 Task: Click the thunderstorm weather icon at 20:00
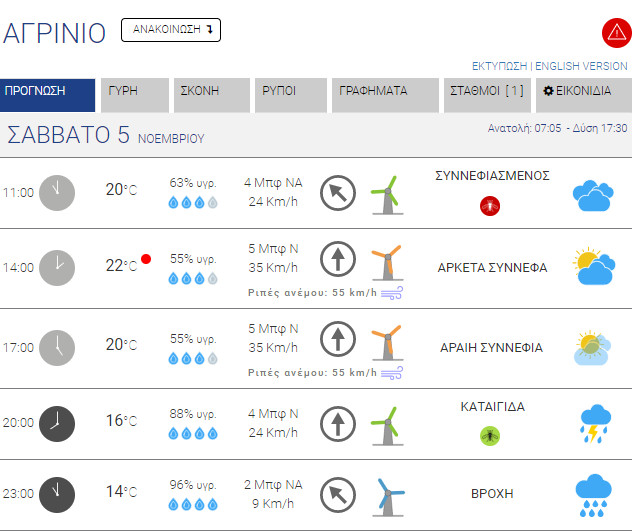(594, 423)
